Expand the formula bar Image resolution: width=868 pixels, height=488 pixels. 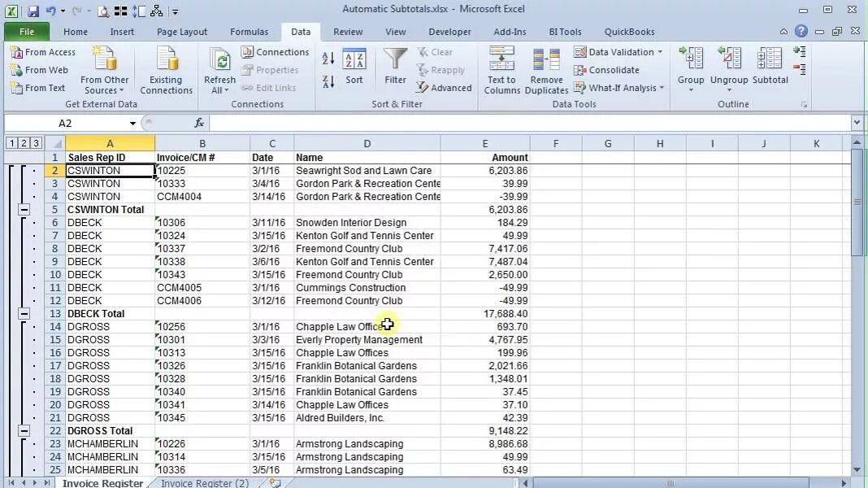pos(857,123)
